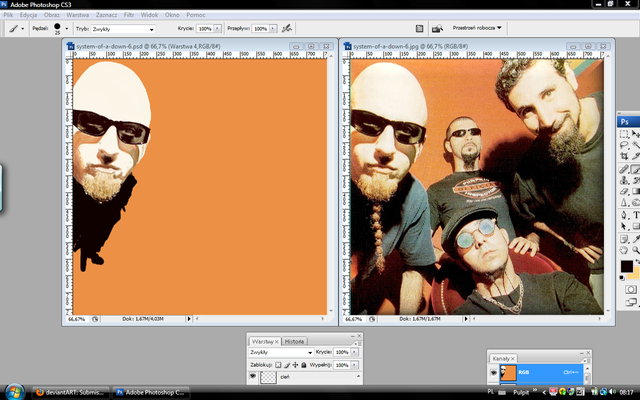Hide the 'cień' layer with eye icon
Viewport: 640px width, 400px height.
tap(254, 376)
